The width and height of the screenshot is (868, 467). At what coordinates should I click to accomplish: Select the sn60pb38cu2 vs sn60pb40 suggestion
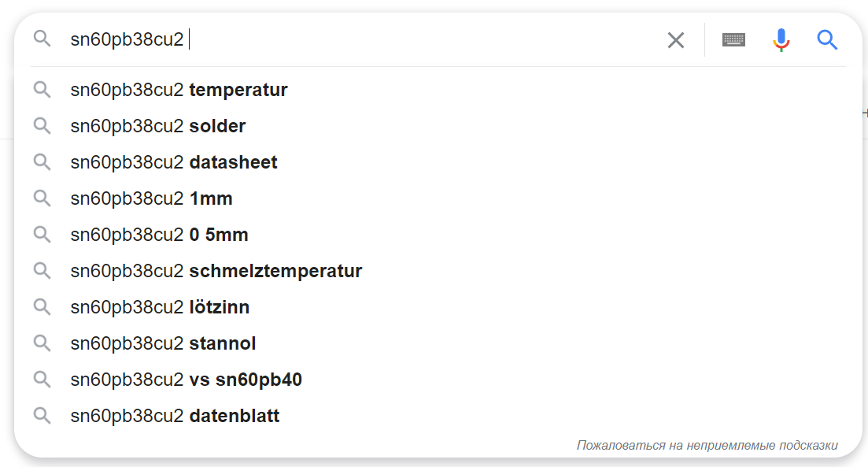pos(438,380)
